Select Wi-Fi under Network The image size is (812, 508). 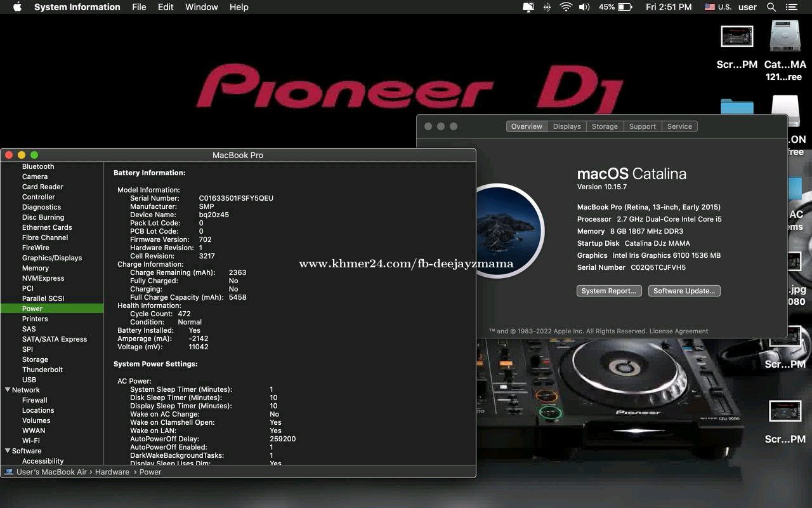click(x=31, y=441)
